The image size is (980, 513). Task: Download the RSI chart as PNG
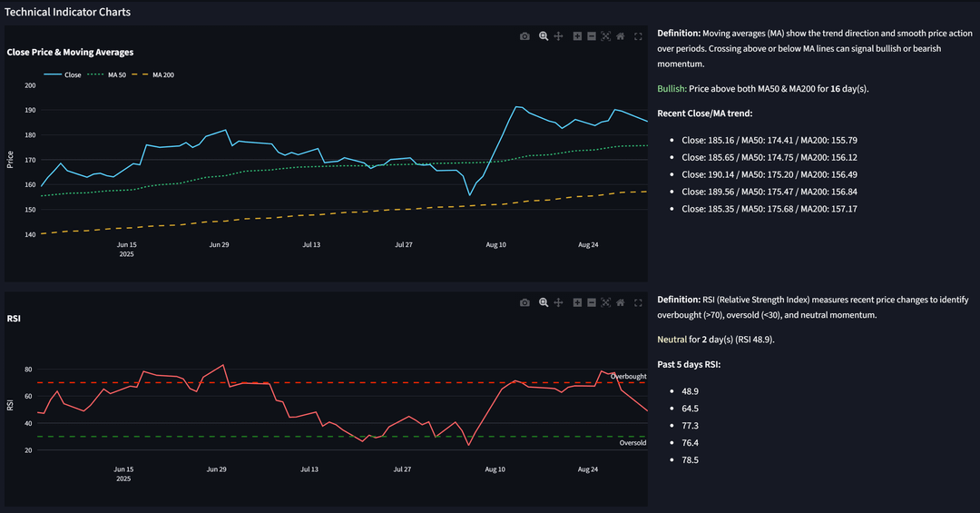(525, 302)
